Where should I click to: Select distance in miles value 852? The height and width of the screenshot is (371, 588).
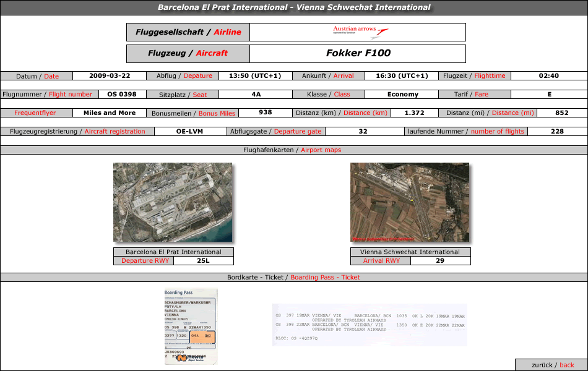click(x=562, y=113)
